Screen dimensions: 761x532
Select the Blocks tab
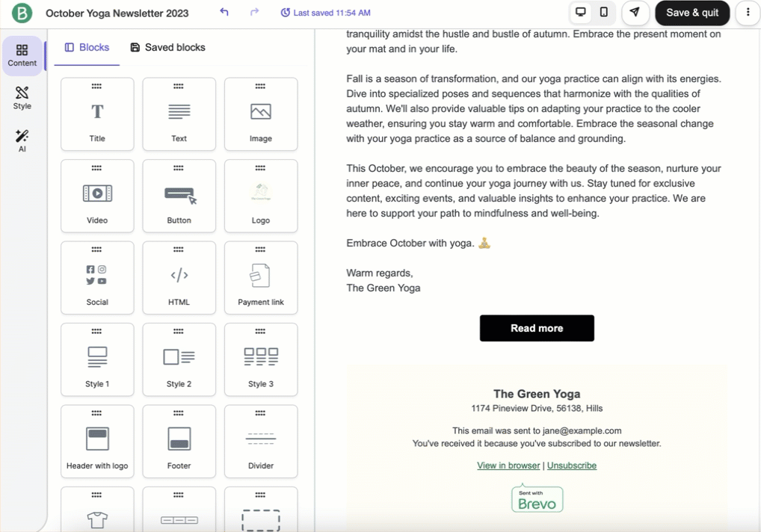pyautogui.click(x=87, y=47)
